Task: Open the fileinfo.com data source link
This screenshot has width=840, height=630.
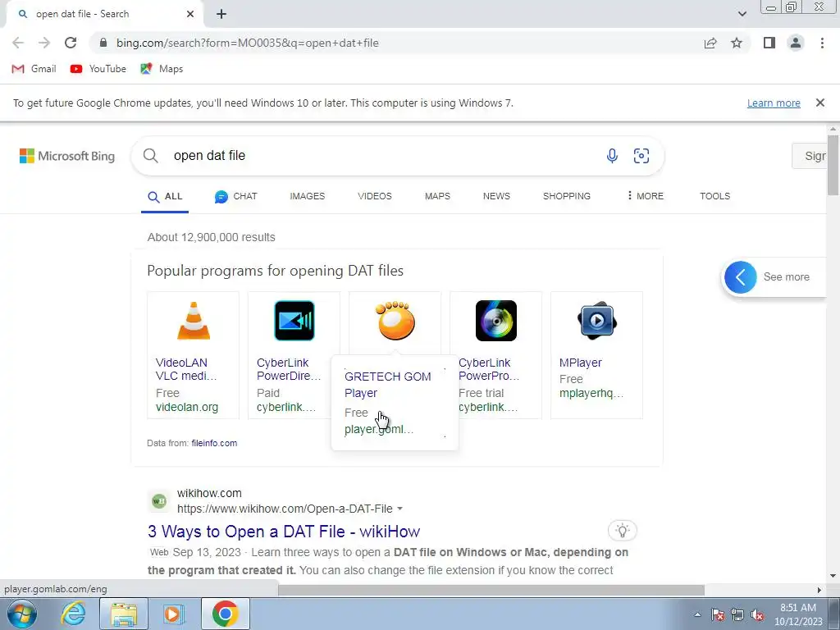Action: pos(214,443)
